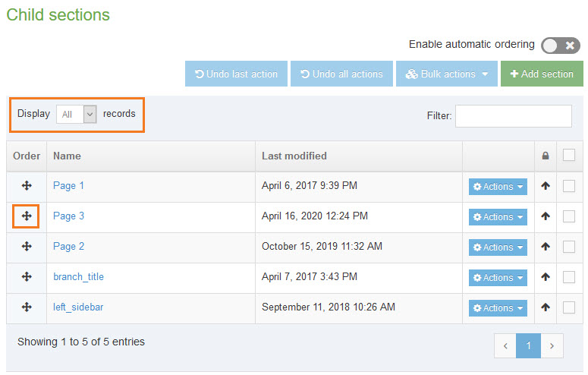Click the Add section button
Screen dimensions: 588x375
[x=542, y=74]
